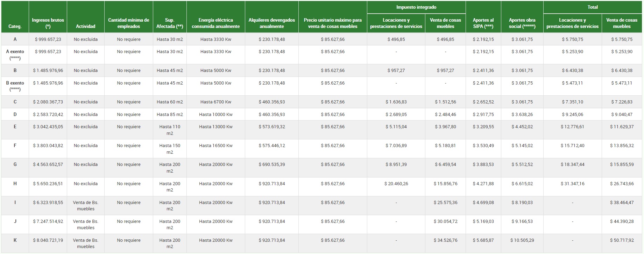Click the "Hasta 16500 Kw" energy cell

(215, 146)
